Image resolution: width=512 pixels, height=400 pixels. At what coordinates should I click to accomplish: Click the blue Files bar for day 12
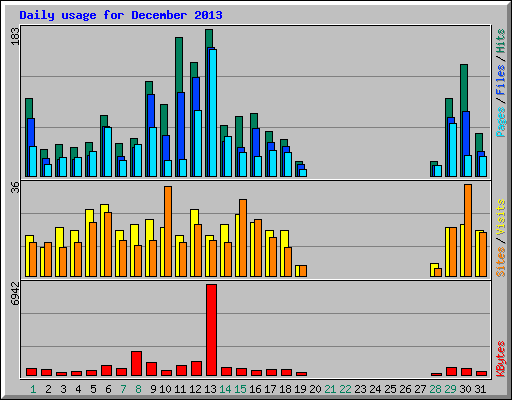196,94
